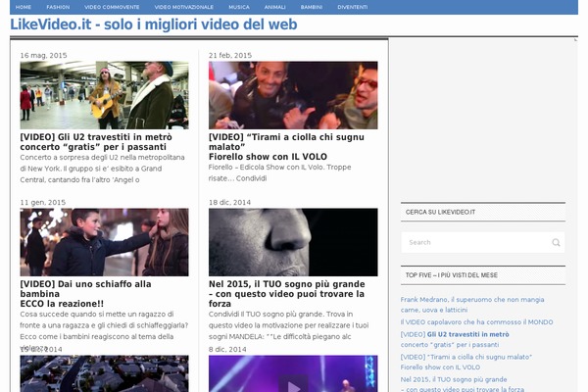This screenshot has width=588, height=392.
Task: Click the Search input field
Action: tap(482, 243)
